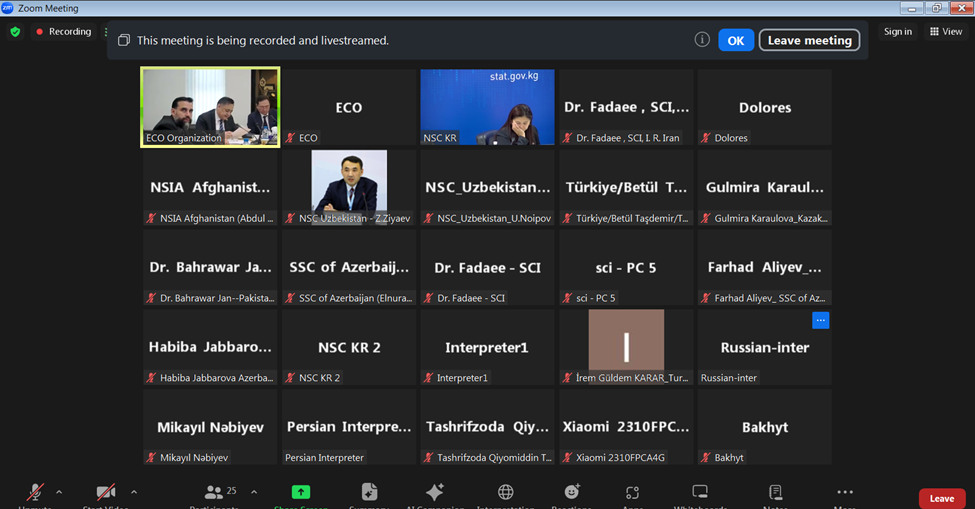Open the More toolbar menu

click(x=845, y=492)
